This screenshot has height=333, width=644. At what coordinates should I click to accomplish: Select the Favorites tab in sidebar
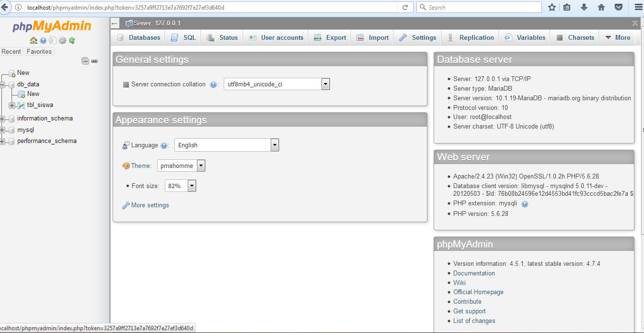click(39, 51)
